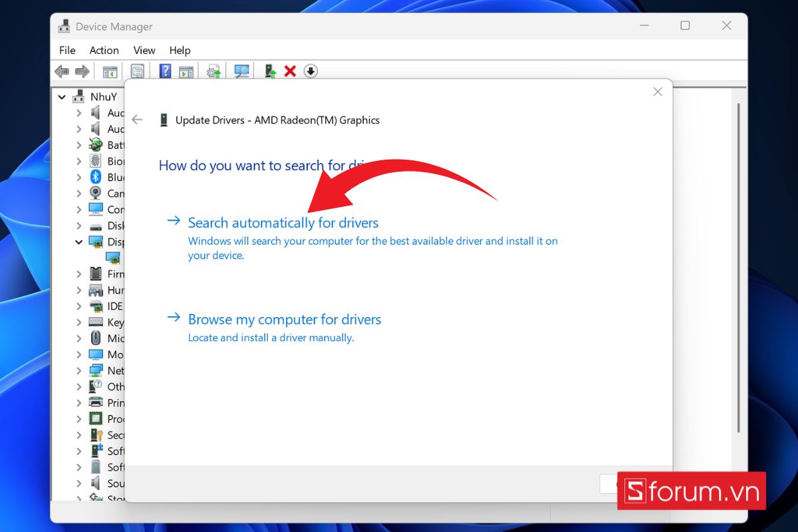Select the Sound controllers tree row

(105, 483)
